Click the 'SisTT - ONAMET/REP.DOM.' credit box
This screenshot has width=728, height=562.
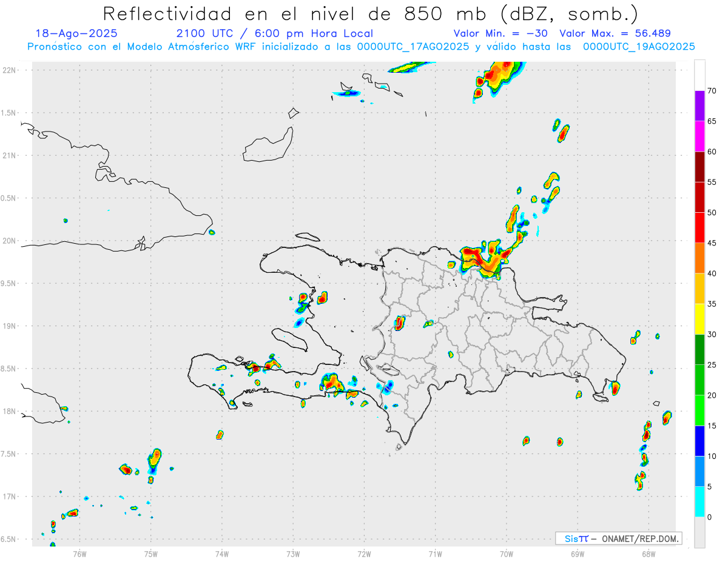[618, 538]
